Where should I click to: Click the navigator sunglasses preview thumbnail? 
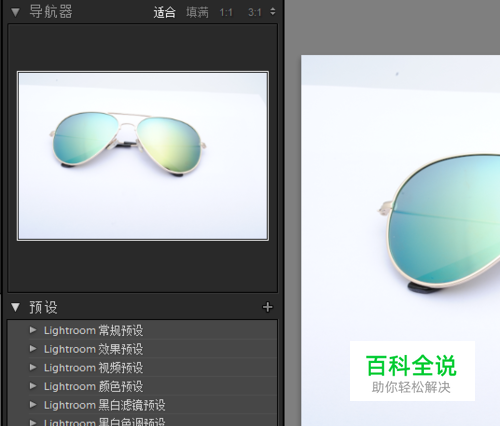point(143,156)
